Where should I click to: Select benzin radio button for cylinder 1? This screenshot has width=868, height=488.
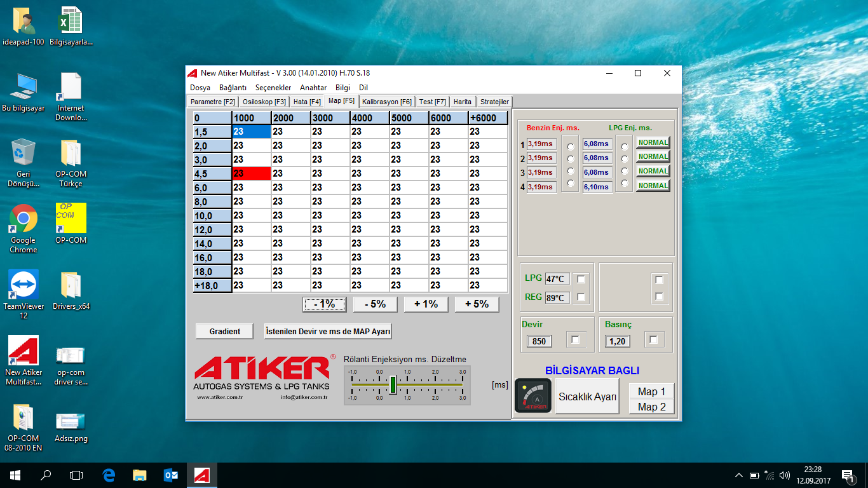coord(570,147)
